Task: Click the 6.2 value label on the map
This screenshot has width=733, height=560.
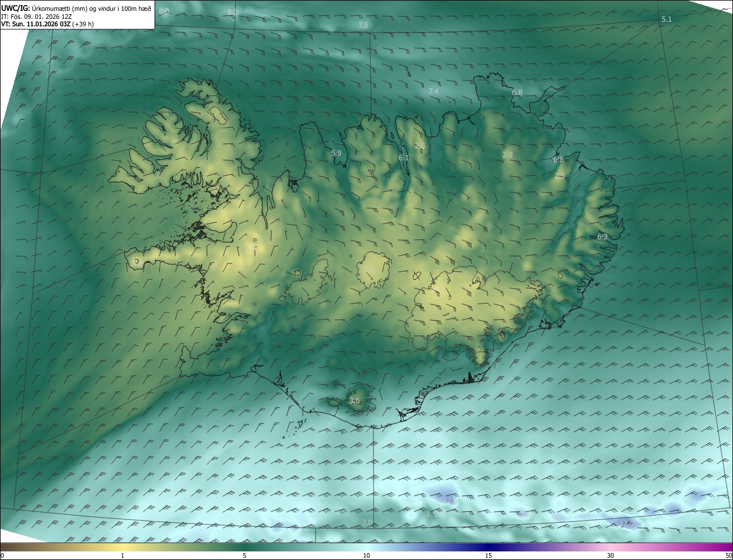Action: pyautogui.click(x=602, y=237)
